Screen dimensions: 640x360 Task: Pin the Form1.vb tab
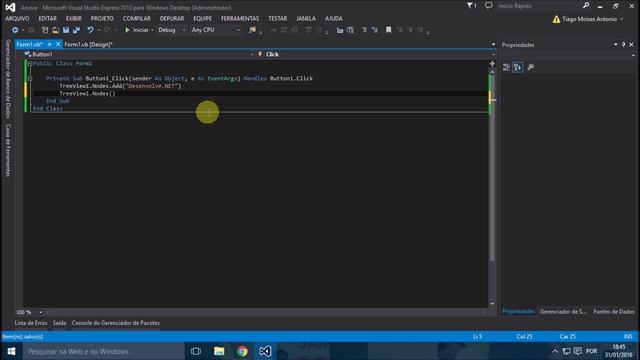point(49,44)
